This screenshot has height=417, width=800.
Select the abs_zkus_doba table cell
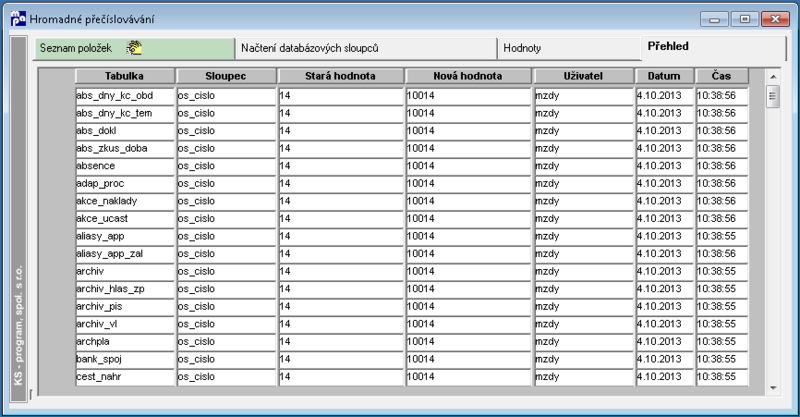point(125,149)
